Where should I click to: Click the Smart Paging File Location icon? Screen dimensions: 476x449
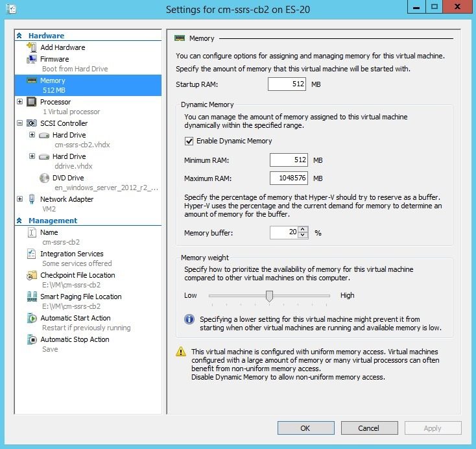(x=32, y=297)
